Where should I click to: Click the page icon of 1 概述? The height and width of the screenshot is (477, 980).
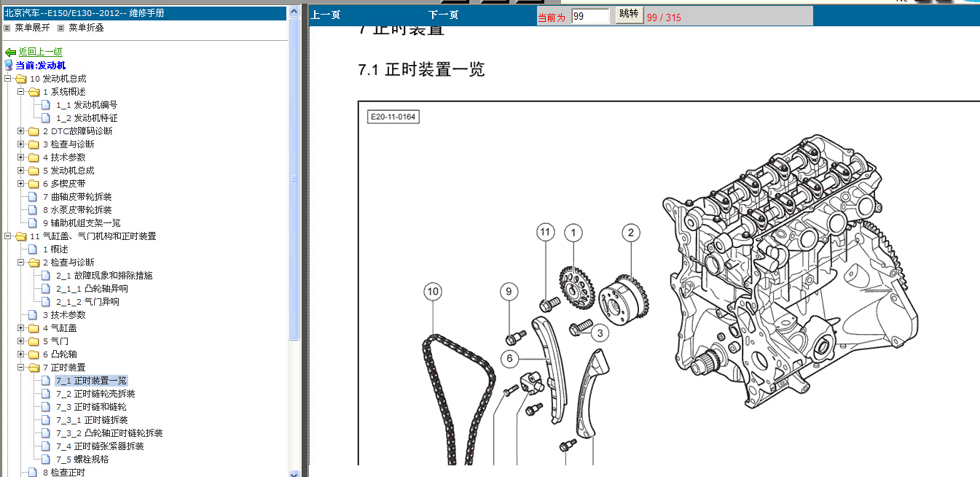[33, 249]
